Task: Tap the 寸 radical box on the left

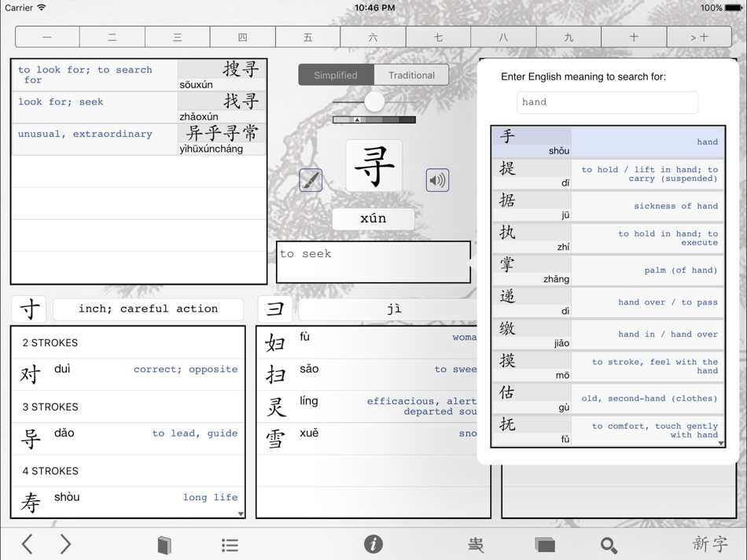Action: tap(29, 309)
